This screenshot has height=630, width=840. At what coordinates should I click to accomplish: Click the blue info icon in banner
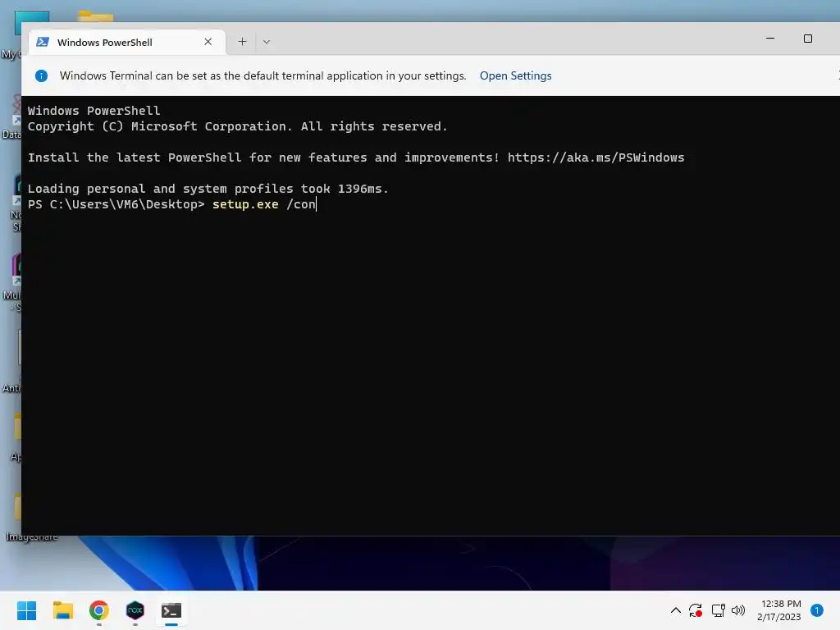[x=41, y=76]
